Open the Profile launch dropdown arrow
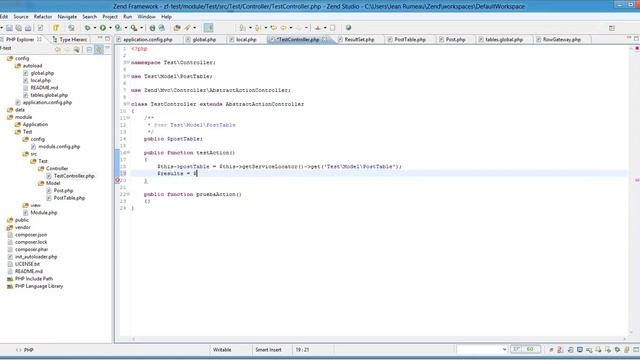The width and height of the screenshot is (640, 360). coord(126,28)
